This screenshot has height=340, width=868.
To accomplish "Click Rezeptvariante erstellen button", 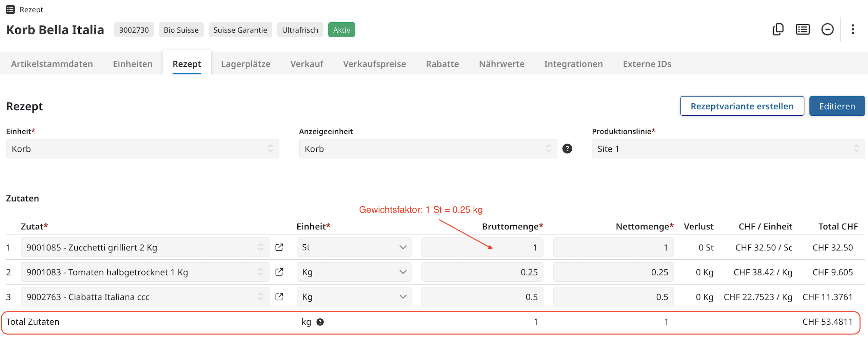I will [x=742, y=106].
